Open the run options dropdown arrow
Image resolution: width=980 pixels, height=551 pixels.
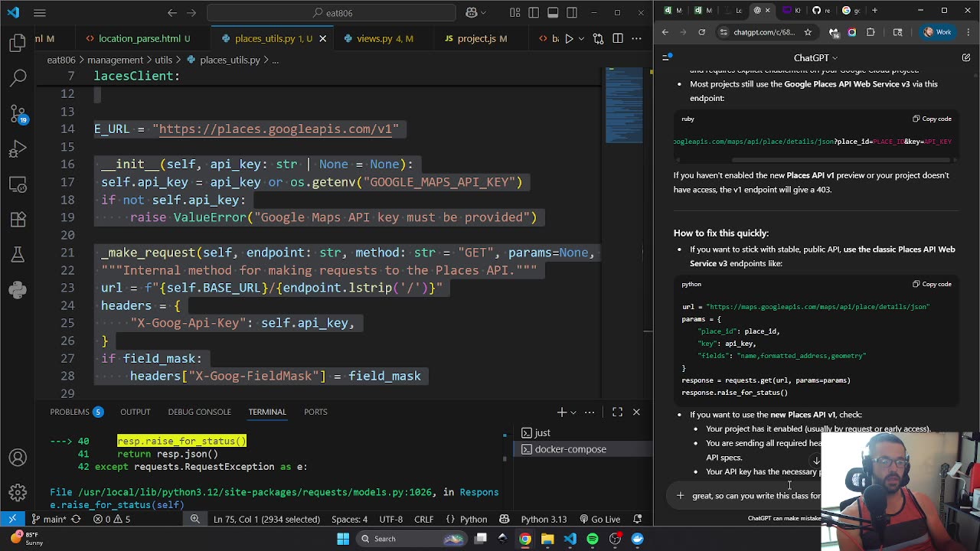(581, 38)
